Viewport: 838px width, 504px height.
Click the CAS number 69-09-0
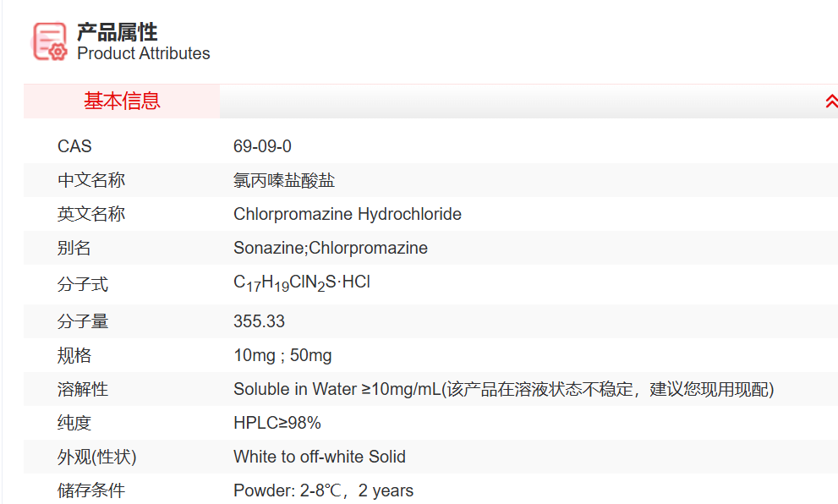262,146
